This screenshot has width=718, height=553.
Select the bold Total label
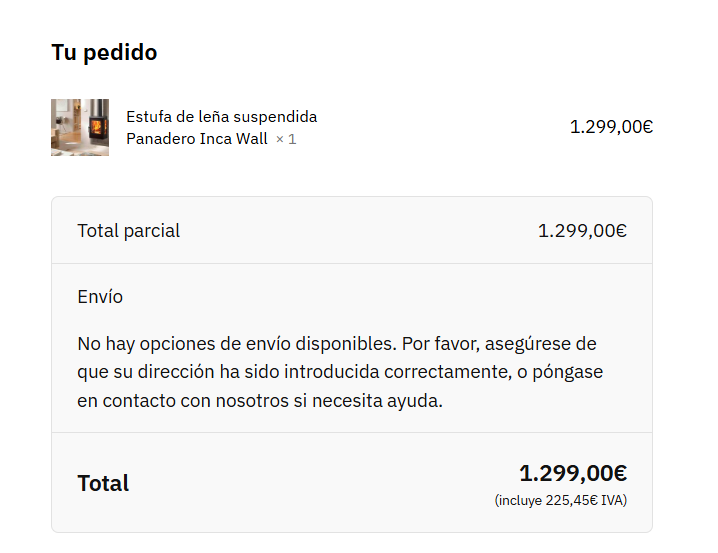103,483
